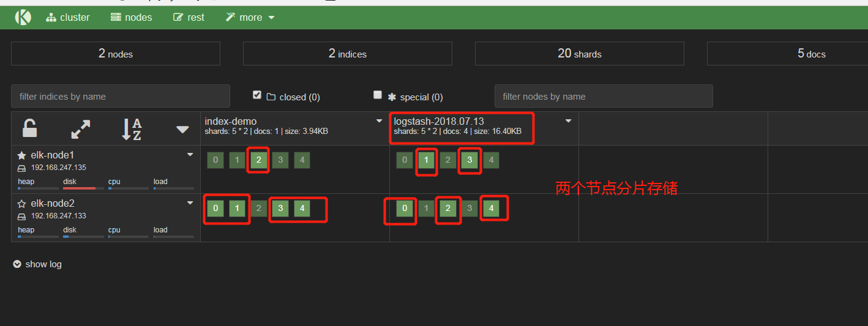The width and height of the screenshot is (868, 326).
Task: Open the index-demo dropdown arrow
Action: pyautogui.click(x=379, y=121)
